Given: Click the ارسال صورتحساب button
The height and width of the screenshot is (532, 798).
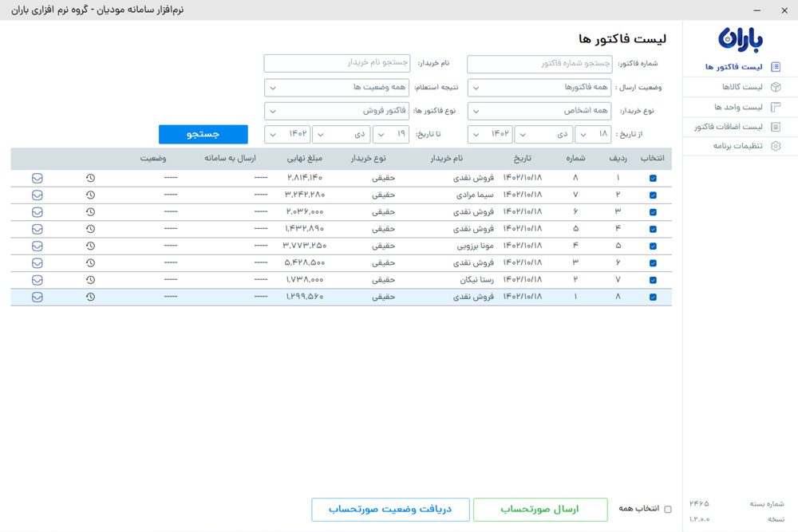Looking at the screenshot, I should pyautogui.click(x=540, y=509).
